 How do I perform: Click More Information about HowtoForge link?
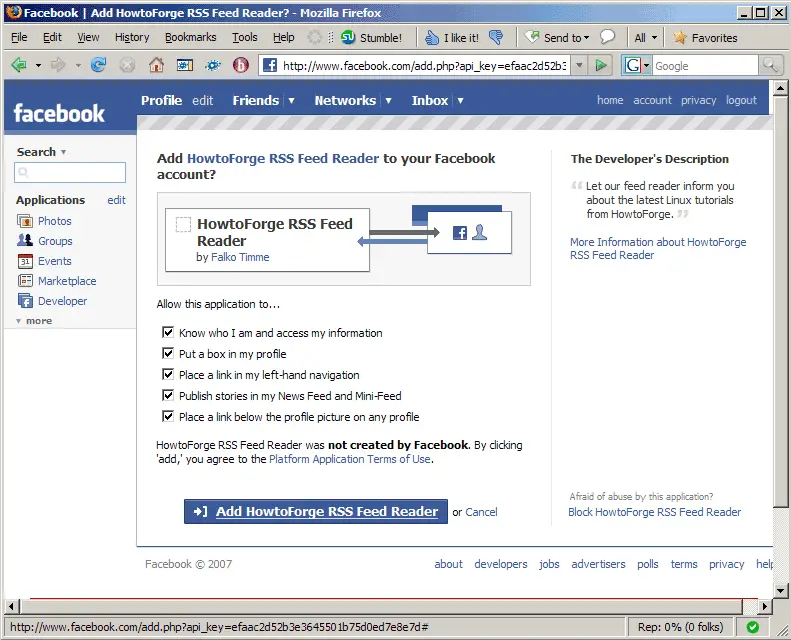[658, 248]
